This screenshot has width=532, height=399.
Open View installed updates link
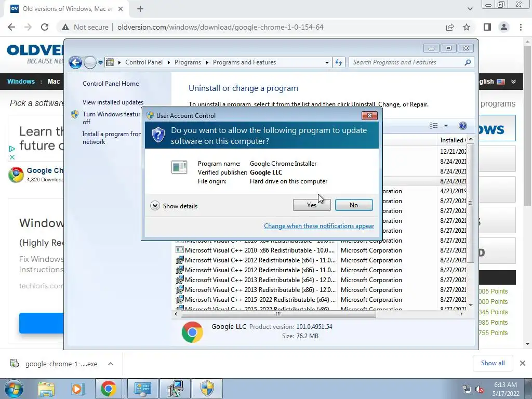113,102
